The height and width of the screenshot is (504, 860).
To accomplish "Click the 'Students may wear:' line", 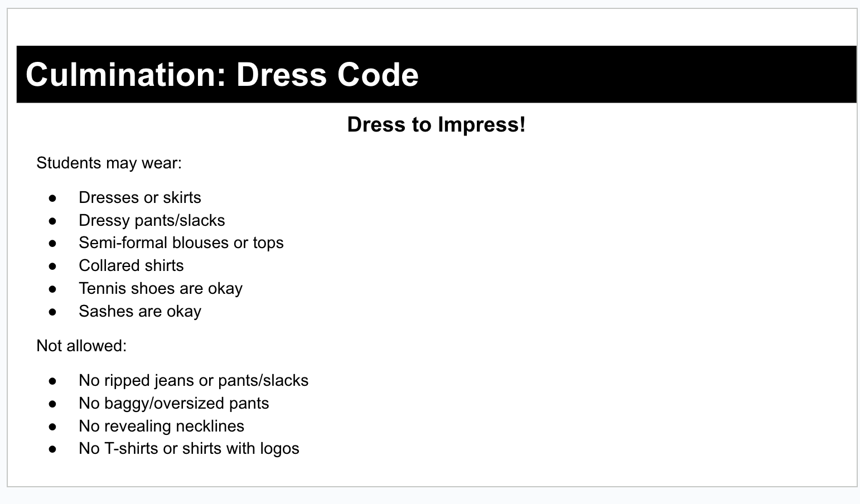I will (109, 163).
